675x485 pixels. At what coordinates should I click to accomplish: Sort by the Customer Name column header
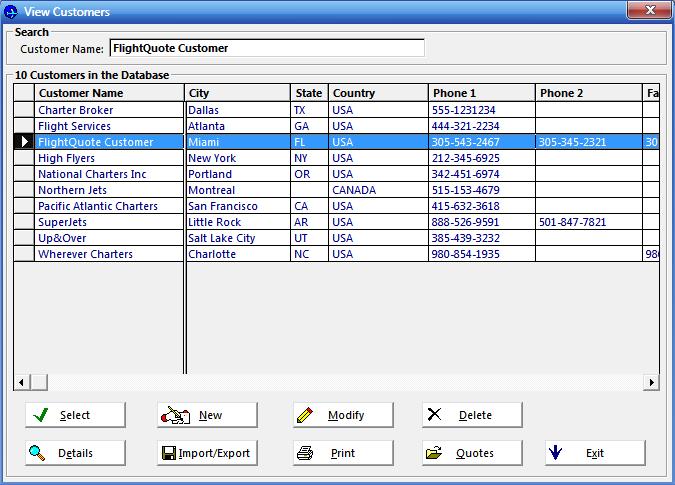pyautogui.click(x=109, y=93)
